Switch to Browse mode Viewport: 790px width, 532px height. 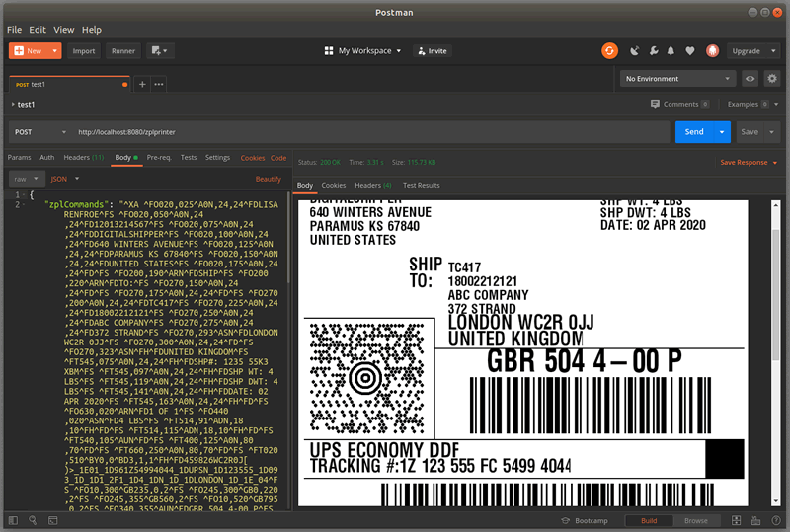(x=696, y=520)
